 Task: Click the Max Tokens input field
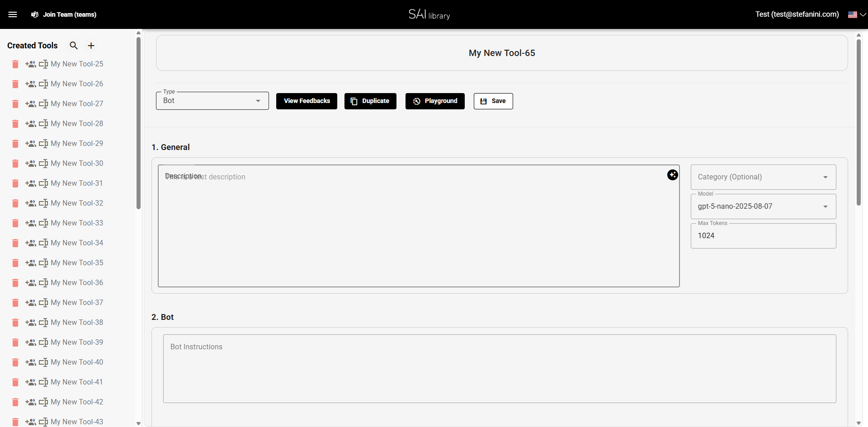click(x=763, y=236)
